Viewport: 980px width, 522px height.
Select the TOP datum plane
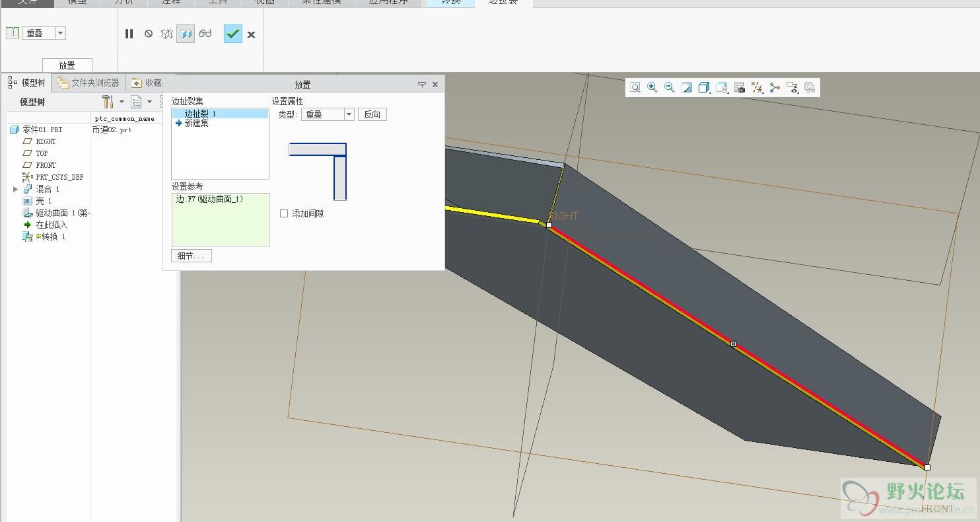coord(36,153)
